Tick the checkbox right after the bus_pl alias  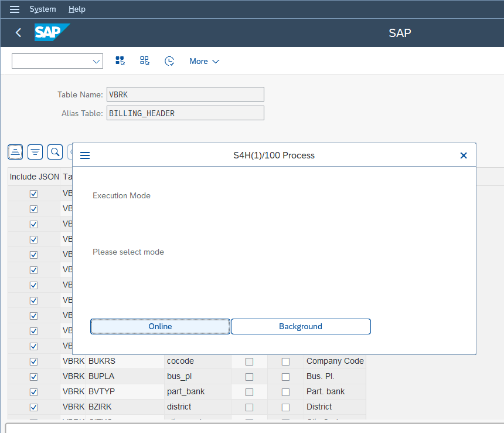(249, 377)
